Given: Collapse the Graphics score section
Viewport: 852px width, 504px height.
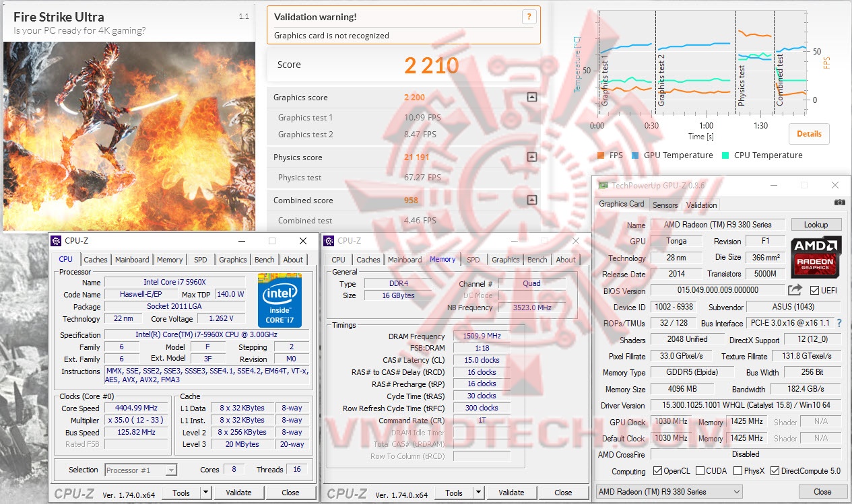Looking at the screenshot, I should pos(531,97).
